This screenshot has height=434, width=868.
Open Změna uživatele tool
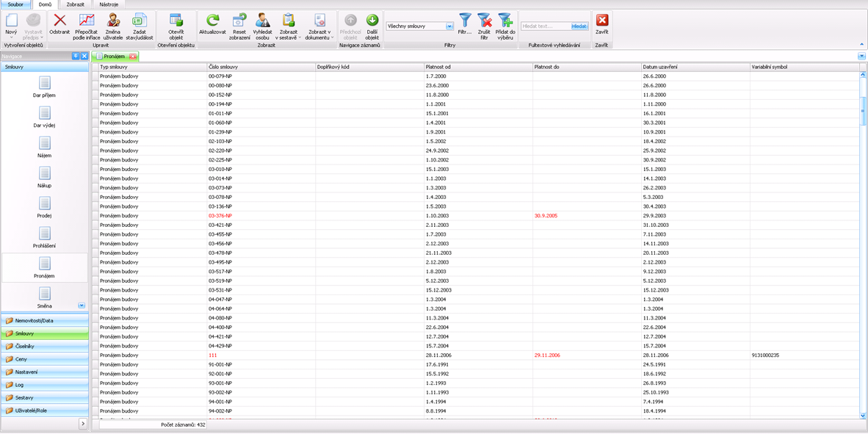[x=113, y=26]
